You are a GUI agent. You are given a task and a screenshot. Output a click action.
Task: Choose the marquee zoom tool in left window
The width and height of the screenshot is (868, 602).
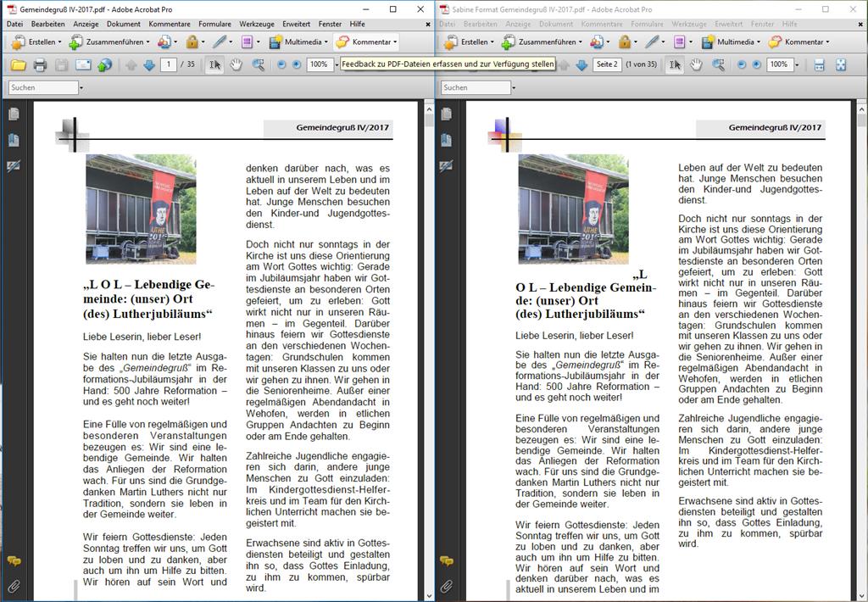(x=258, y=64)
